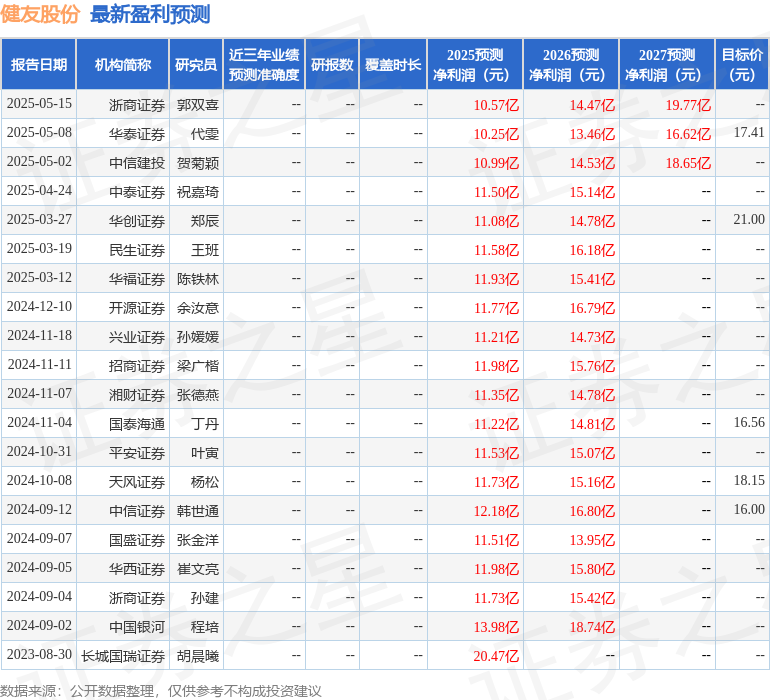Click analyst name 郭双喜

coord(197,105)
